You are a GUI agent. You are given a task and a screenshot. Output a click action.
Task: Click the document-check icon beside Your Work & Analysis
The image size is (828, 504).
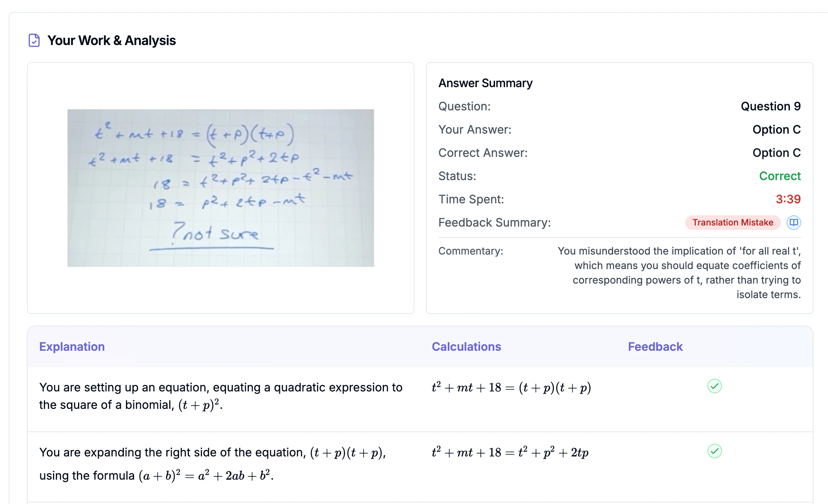(x=34, y=40)
